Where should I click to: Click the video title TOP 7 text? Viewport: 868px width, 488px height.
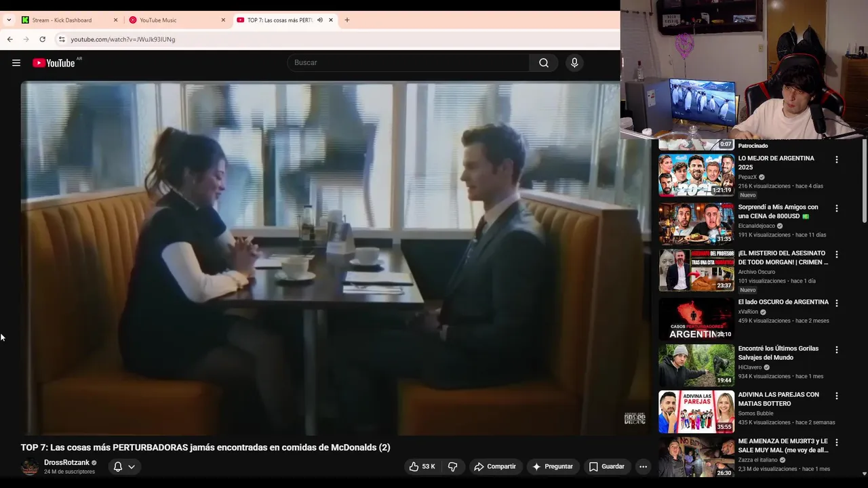[205, 447]
